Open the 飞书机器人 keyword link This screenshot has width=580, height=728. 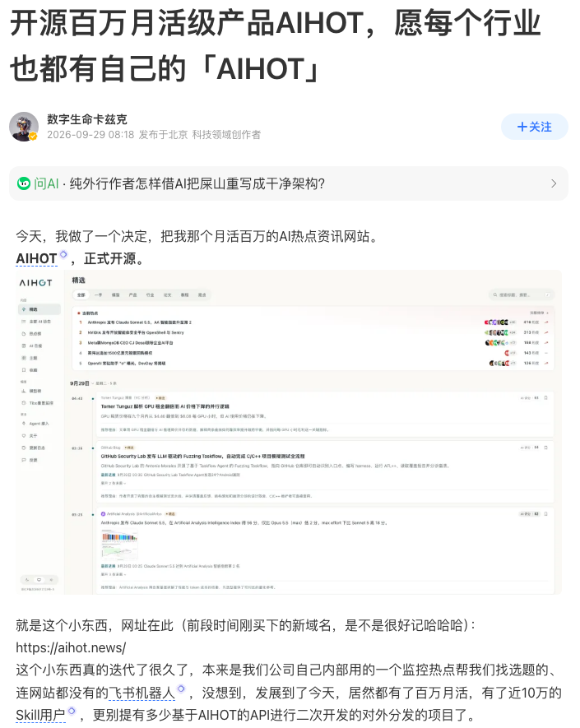click(x=142, y=693)
